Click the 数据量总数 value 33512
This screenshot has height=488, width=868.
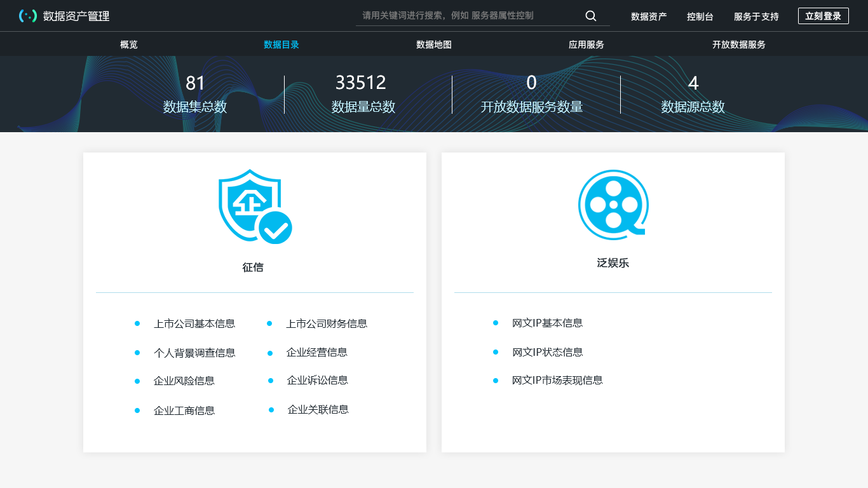[x=361, y=83]
